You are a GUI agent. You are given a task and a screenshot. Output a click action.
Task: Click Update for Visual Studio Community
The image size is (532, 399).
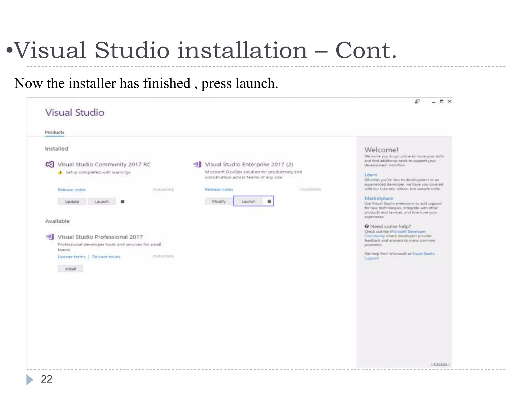(72, 202)
